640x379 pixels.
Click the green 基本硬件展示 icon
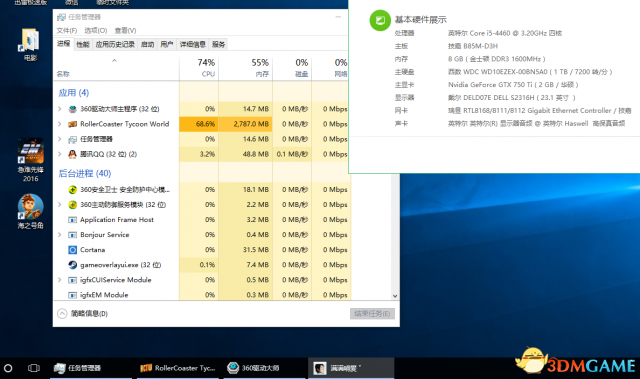coord(380,20)
